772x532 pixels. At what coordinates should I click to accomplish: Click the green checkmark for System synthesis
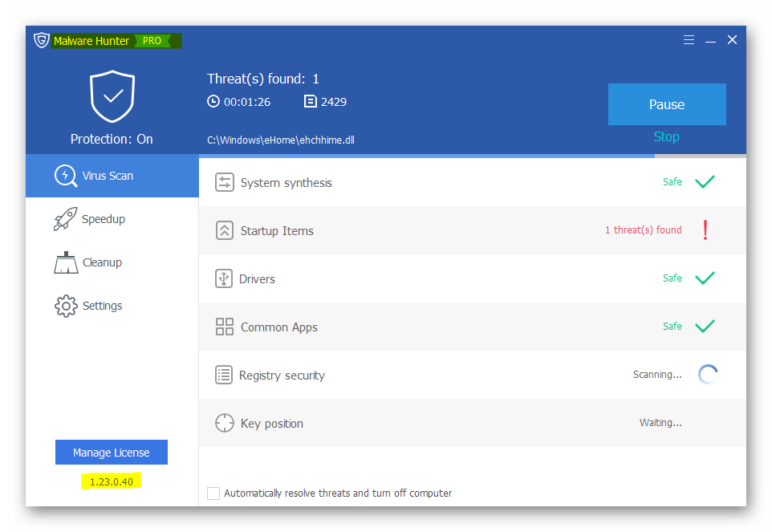tap(705, 181)
